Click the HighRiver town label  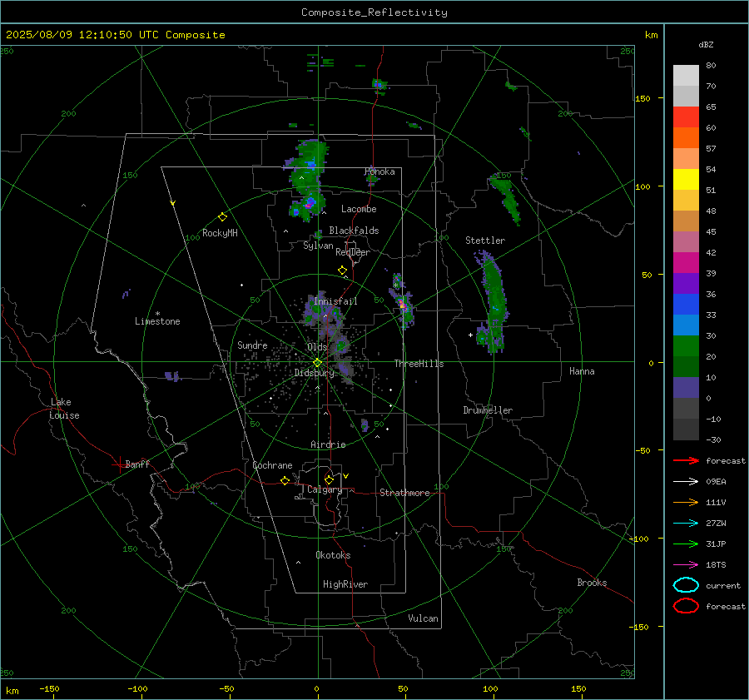coord(345,584)
